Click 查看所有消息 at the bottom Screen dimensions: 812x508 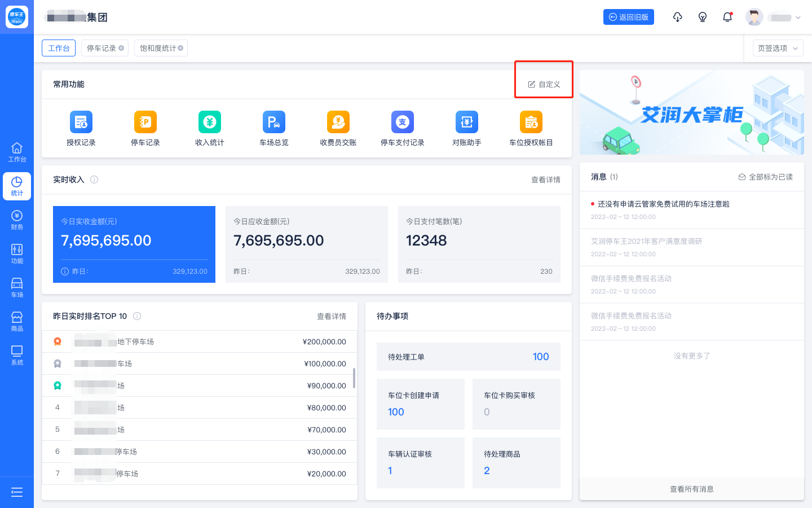click(692, 489)
